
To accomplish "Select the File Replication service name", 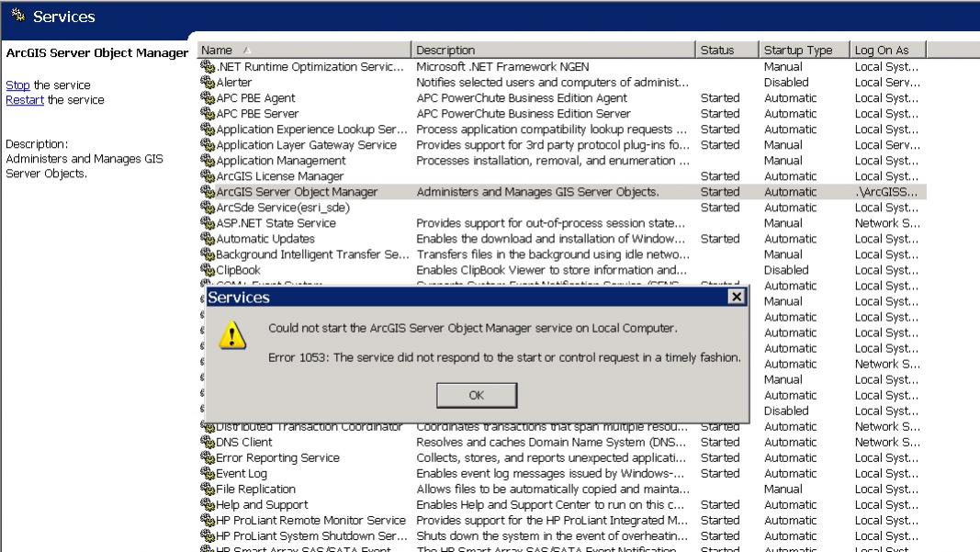I will (256, 489).
